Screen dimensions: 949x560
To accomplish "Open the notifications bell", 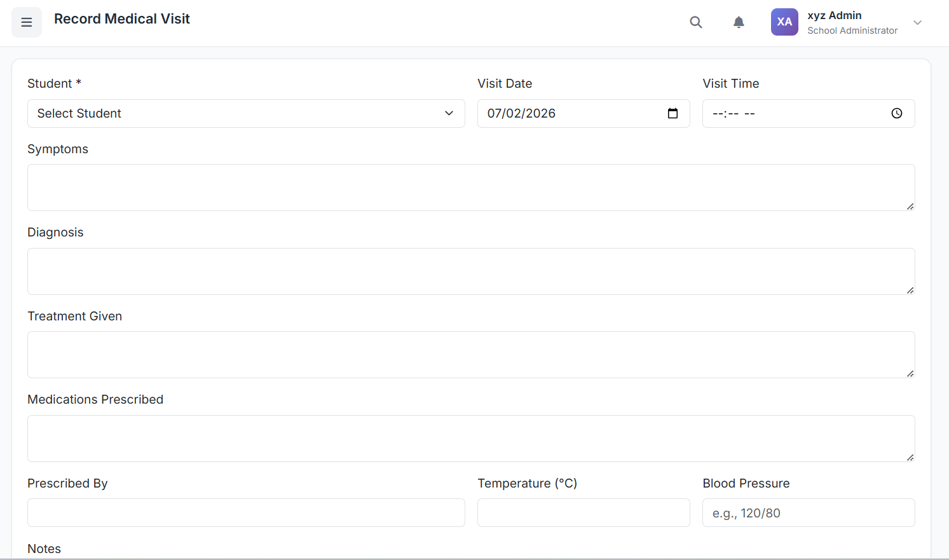I will point(739,22).
